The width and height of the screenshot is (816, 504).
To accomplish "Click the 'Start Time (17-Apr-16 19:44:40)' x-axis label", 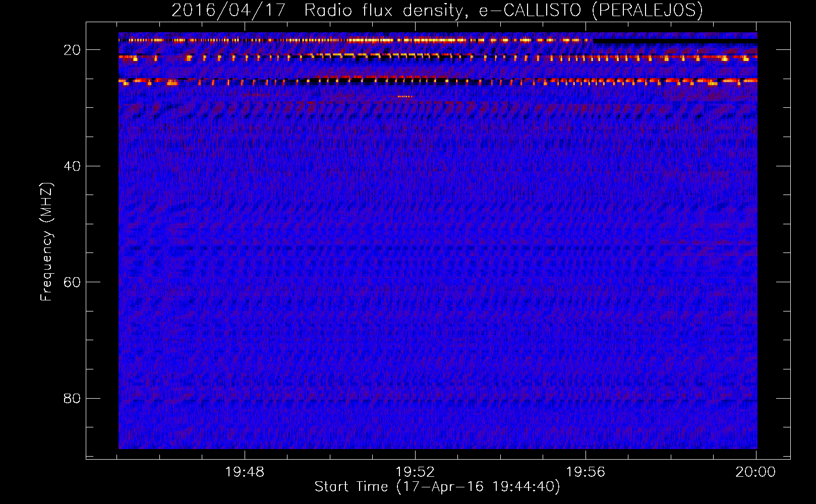I will [x=437, y=487].
